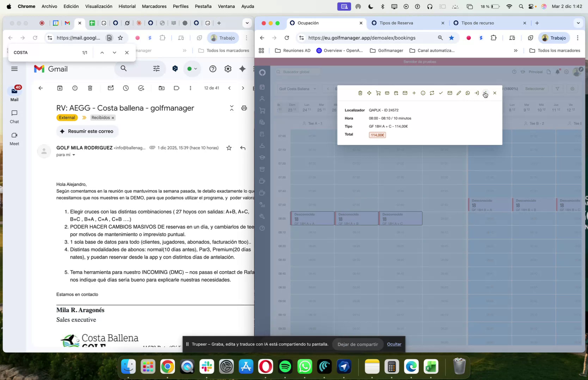Delete the booking with the trash icon
The image size is (588, 380).
coord(360,93)
